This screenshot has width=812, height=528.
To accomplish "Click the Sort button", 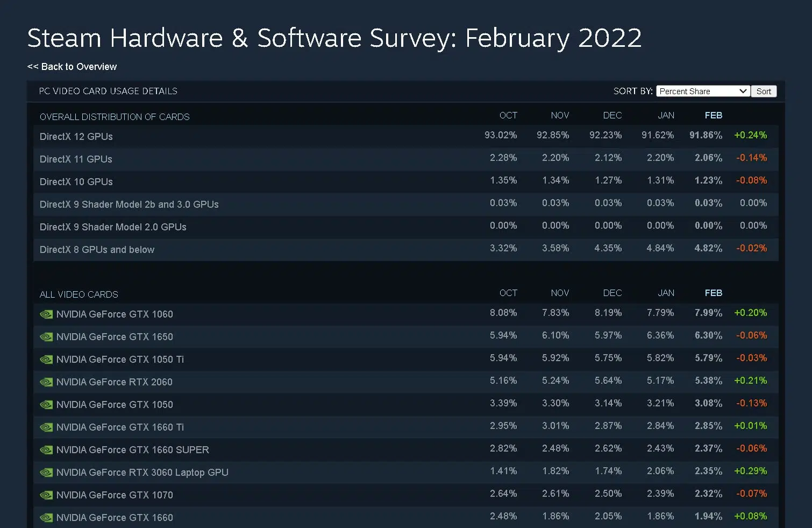I will 764,91.
